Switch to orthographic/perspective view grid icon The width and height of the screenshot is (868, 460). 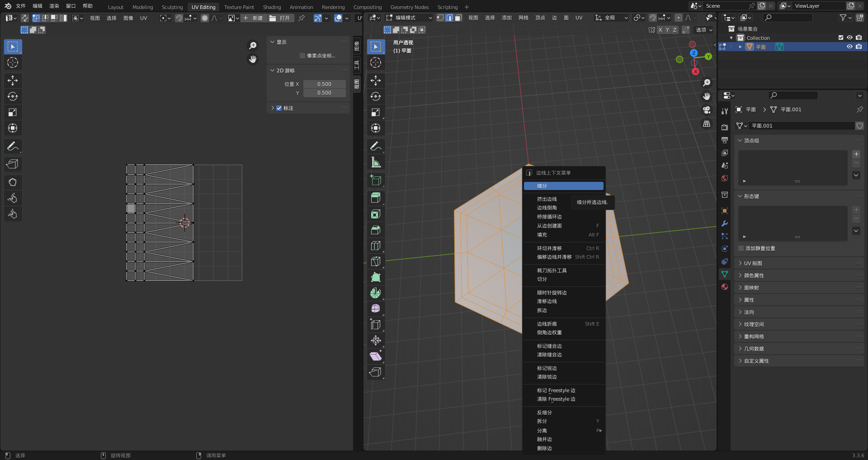tap(707, 123)
